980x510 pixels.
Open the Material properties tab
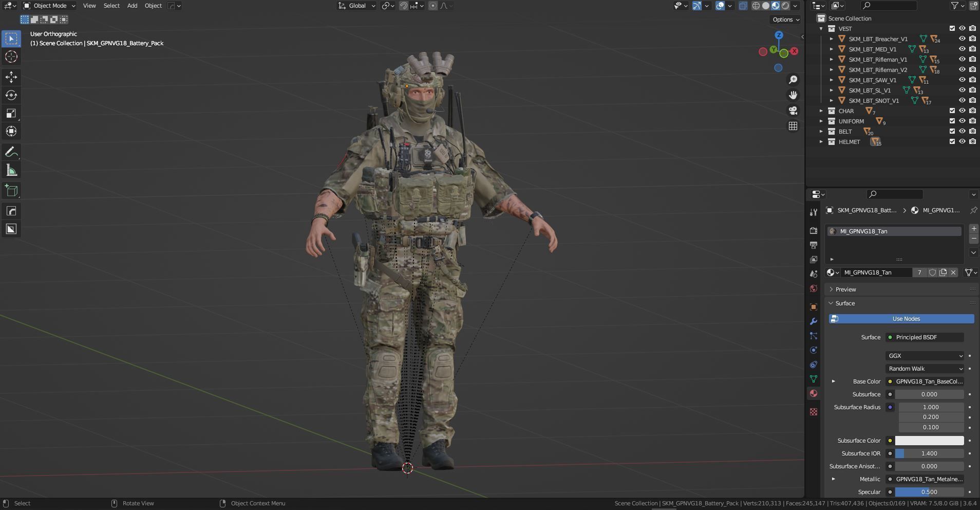click(x=813, y=393)
